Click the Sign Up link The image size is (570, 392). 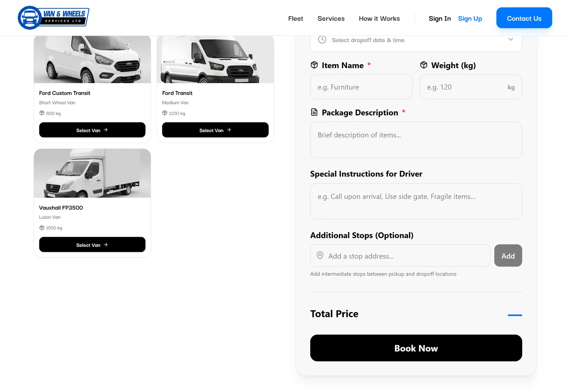click(x=470, y=19)
